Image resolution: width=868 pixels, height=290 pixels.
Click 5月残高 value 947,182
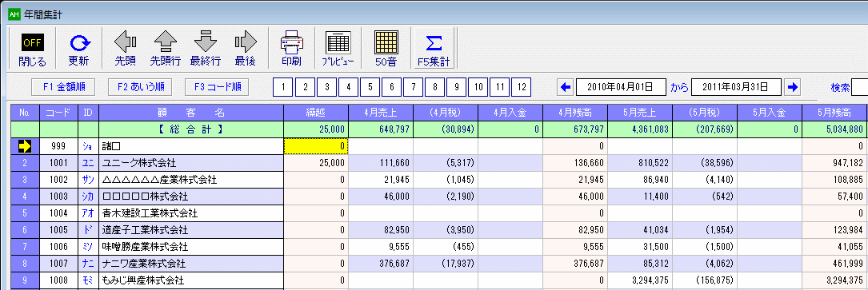pyautogui.click(x=834, y=164)
